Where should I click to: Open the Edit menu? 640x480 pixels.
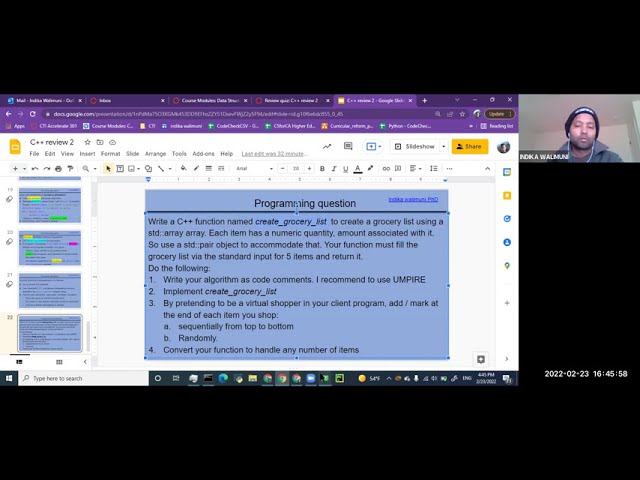50,154
